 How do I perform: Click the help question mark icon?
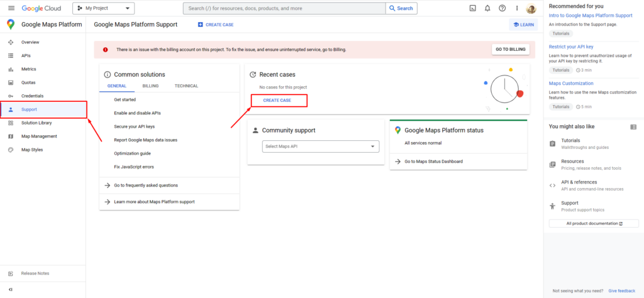[502, 8]
